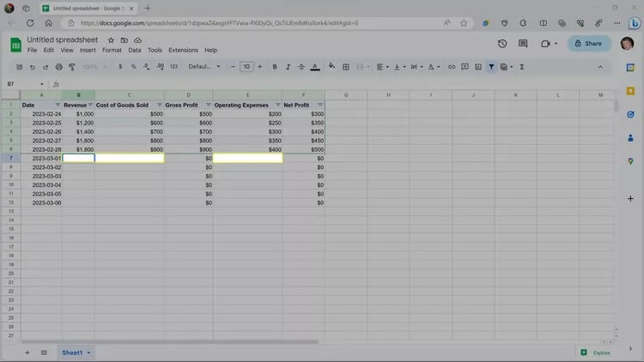
Task: Star the Untitled spreadsheet
Action: click(x=111, y=40)
